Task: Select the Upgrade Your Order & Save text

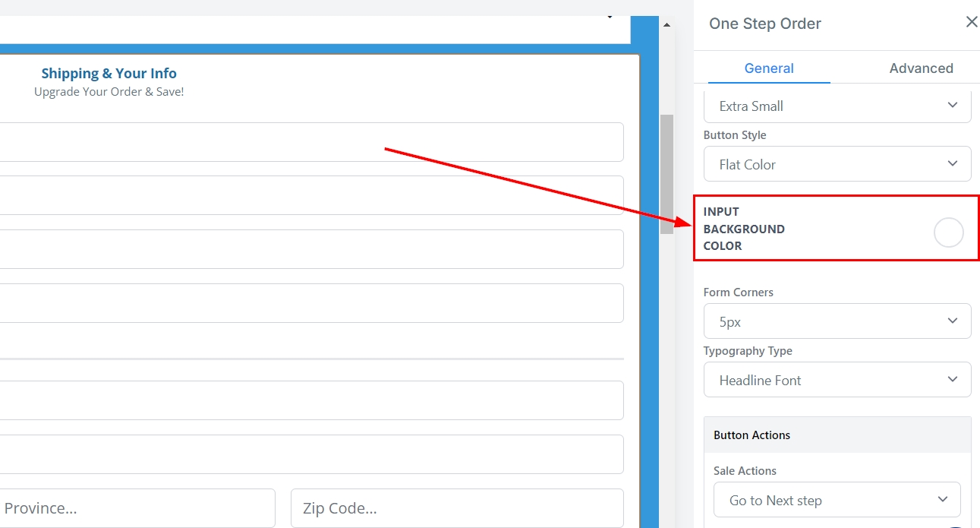Action: point(109,92)
